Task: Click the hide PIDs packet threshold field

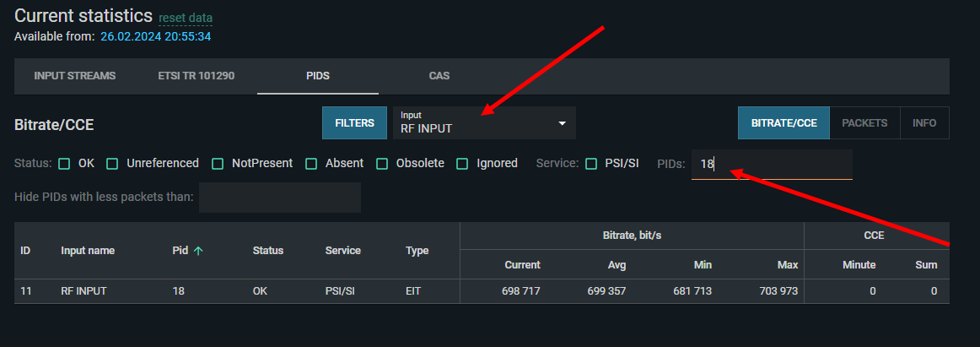Action: click(280, 198)
